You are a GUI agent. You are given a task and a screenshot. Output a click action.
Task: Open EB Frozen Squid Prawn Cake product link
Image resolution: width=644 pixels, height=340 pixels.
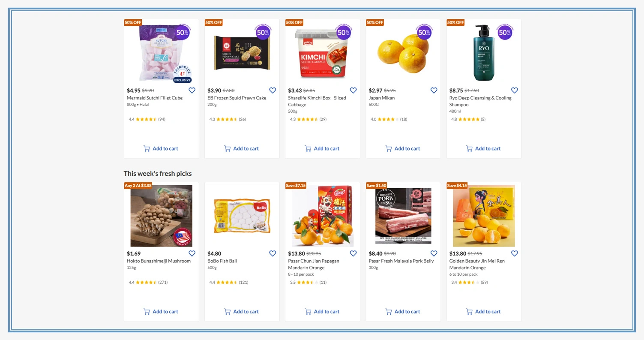[237, 98]
